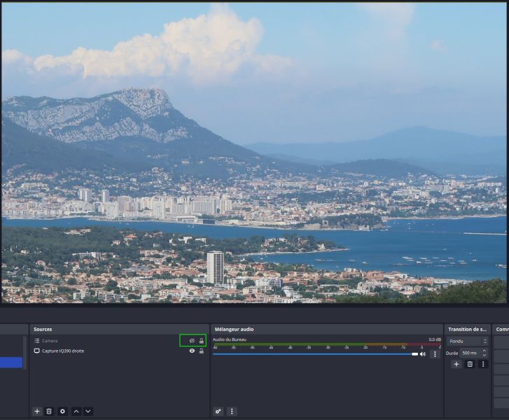
Task: Delete the selected source with the trash icon
Action: coord(49,411)
